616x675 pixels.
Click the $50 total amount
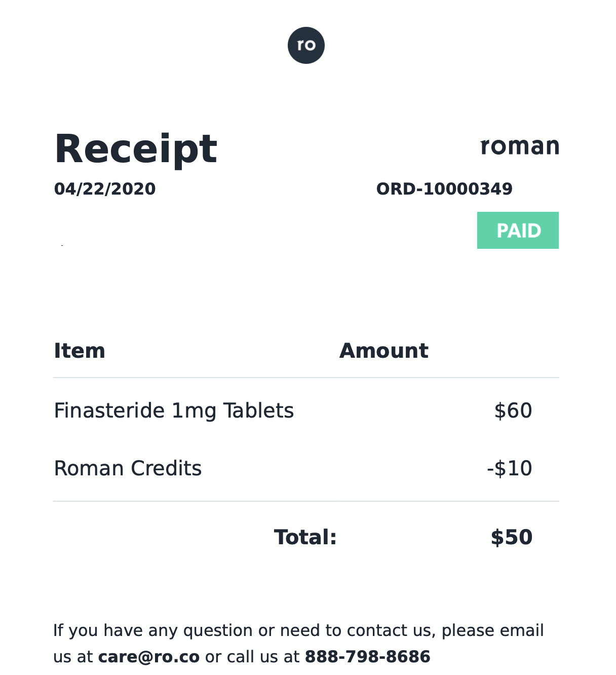click(x=512, y=537)
